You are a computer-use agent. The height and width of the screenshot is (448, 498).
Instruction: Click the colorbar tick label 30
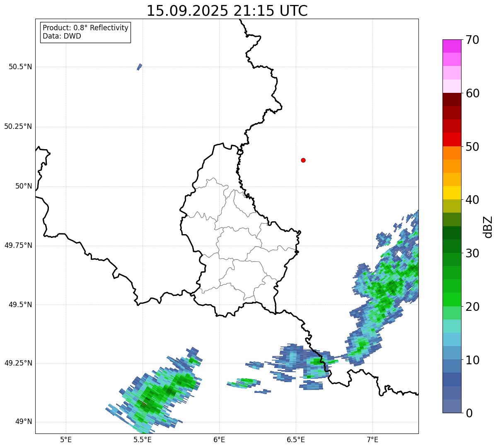coord(472,253)
